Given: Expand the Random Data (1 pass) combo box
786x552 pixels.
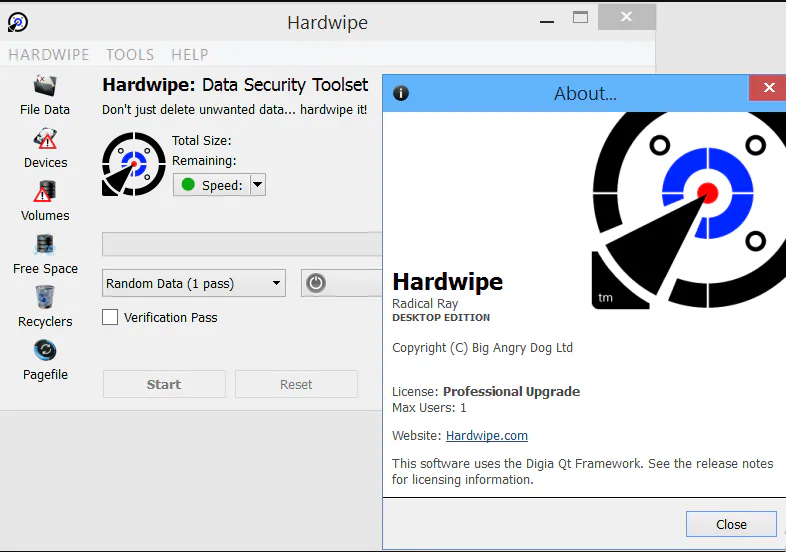Looking at the screenshot, I should tap(194, 283).
